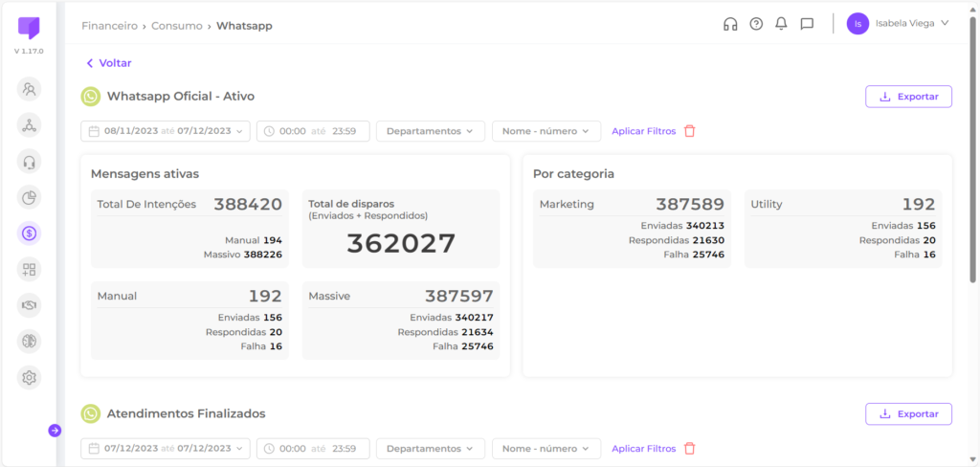
Task: Expand Nome - número dropdown in Atendimentos Finalizados
Action: coord(546,449)
